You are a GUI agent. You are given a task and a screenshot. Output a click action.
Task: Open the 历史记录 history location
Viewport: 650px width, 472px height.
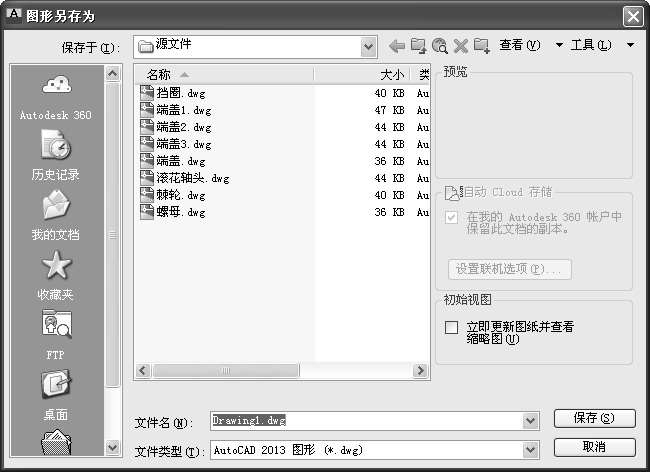point(56,155)
